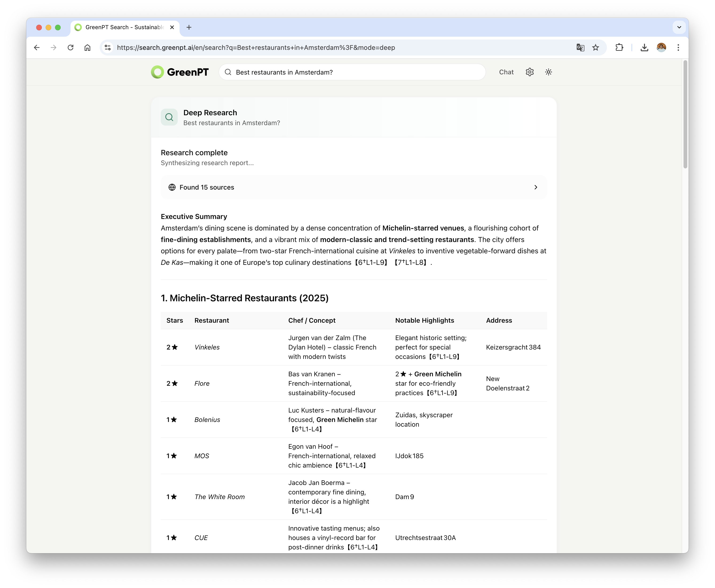Click the Deep Research magnifier icon
The image size is (715, 588).
[x=169, y=117]
